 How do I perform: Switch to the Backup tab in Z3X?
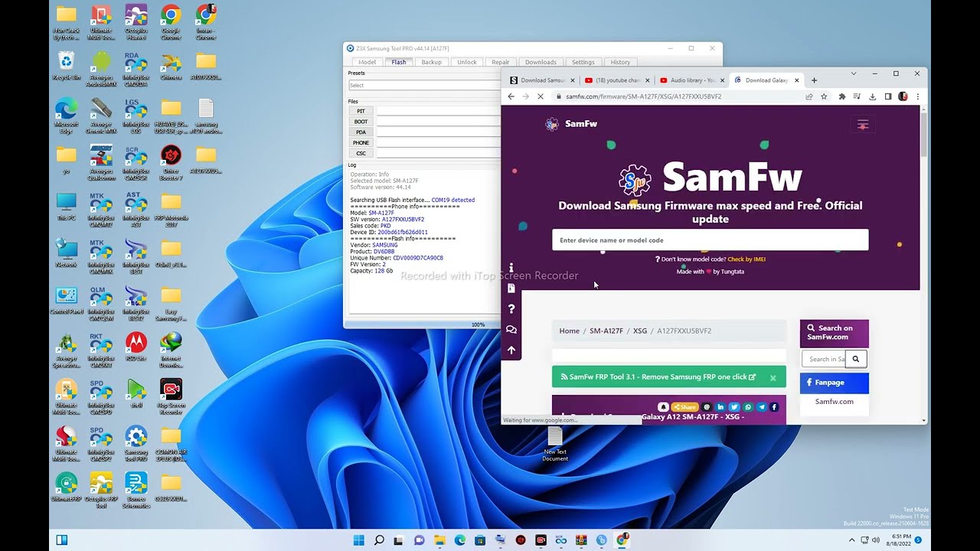coord(431,62)
